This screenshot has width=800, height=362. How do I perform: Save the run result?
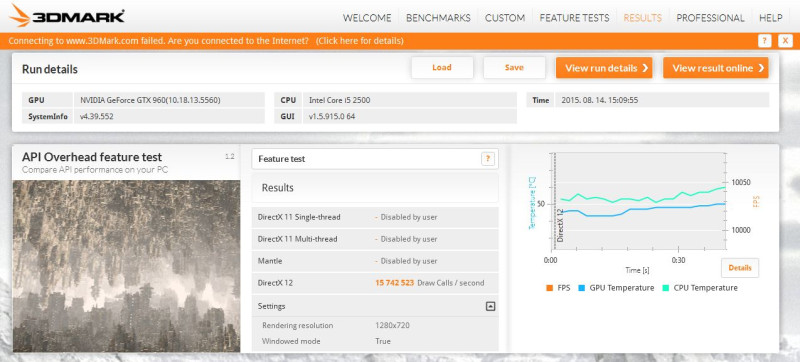(514, 67)
